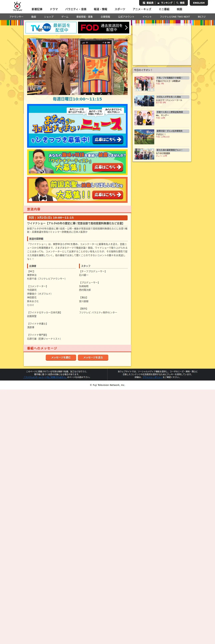
Task: Click 応募はこちら on the news request banner
Action: pyautogui.click(x=108, y=139)
